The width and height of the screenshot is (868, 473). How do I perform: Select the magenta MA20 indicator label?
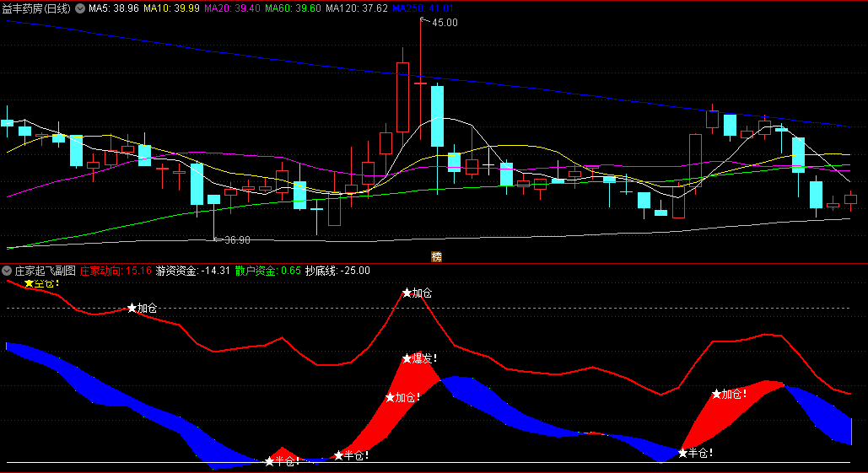(232, 8)
